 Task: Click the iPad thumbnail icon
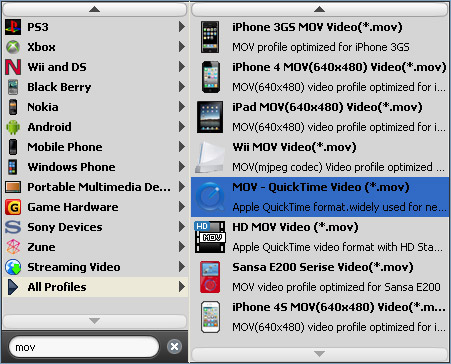pyautogui.click(x=210, y=117)
